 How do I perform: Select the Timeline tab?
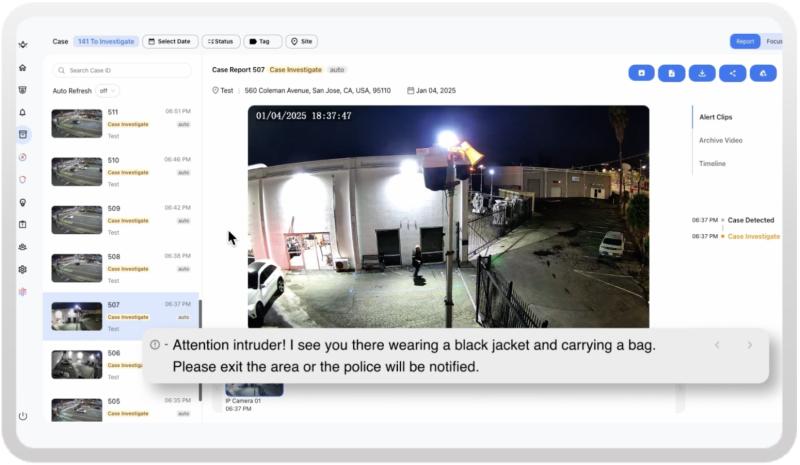[x=712, y=163]
